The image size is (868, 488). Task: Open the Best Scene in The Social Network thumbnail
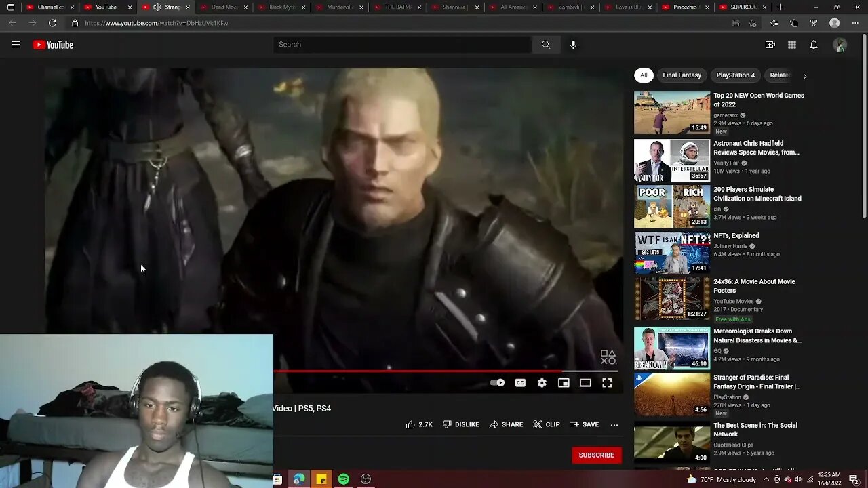672,442
